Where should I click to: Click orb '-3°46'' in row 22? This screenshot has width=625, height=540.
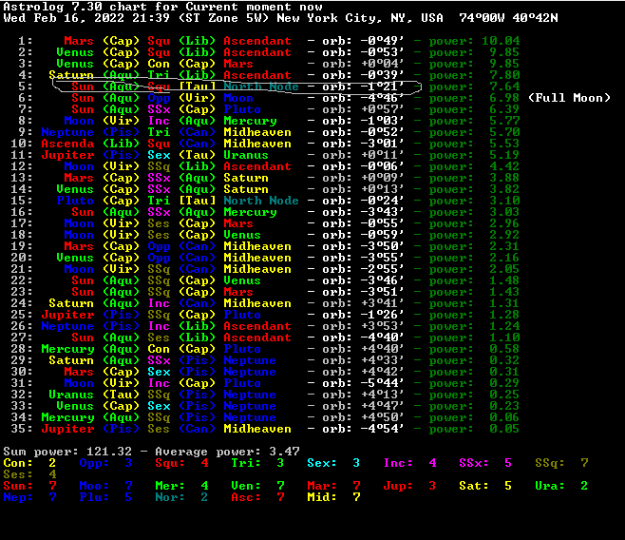pyautogui.click(x=382, y=281)
